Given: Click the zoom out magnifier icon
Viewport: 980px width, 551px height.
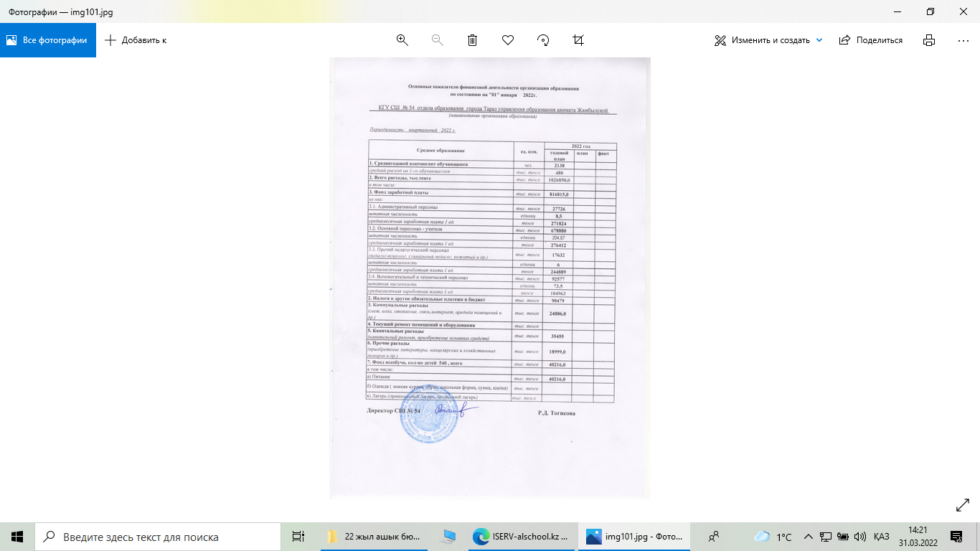Looking at the screenshot, I should (x=437, y=40).
